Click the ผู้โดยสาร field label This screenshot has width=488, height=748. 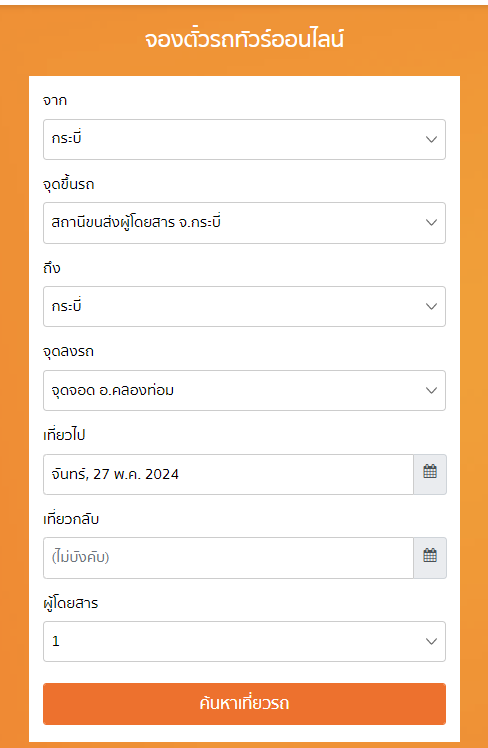pos(71,603)
